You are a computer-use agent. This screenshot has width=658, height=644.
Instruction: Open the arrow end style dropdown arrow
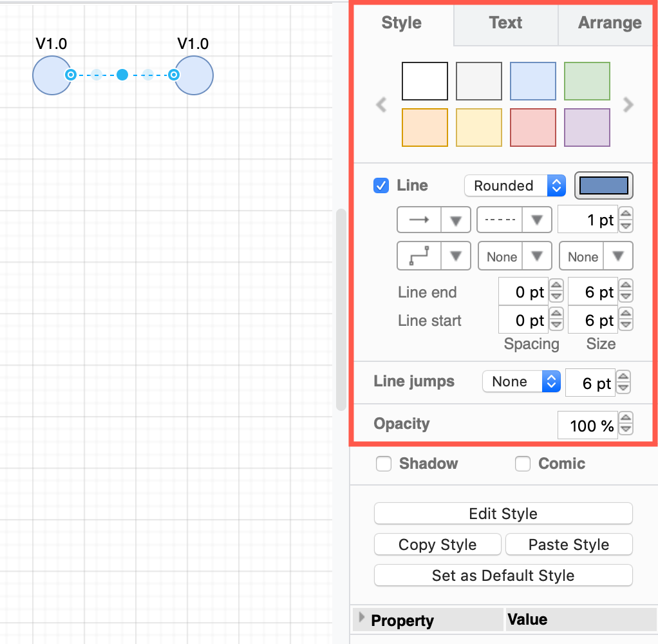pyautogui.click(x=455, y=219)
